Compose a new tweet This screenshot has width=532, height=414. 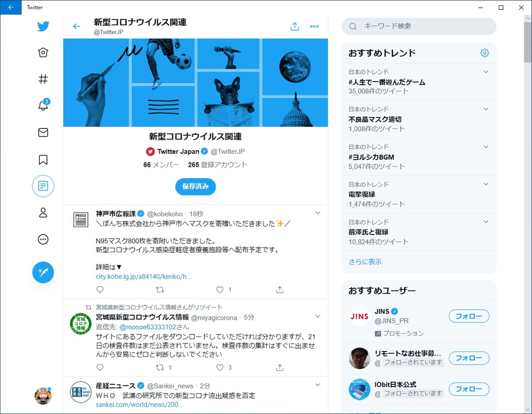[43, 273]
